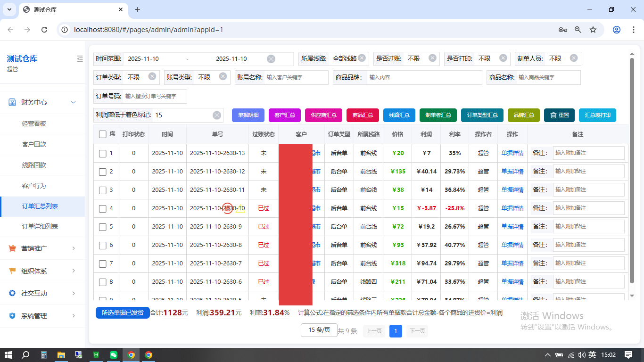Viewport: 644px width, 362px height.
Task: Open 订单详细列表 from the sidebar
Action: 40,226
